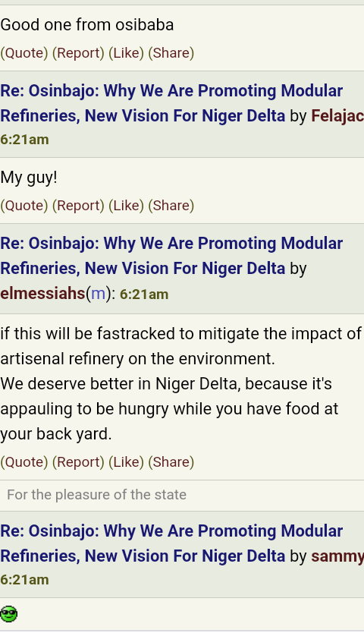Screen dimensions: 364x633
Task: Open thread title link in elmessiahs' post header
Action: 171,256
